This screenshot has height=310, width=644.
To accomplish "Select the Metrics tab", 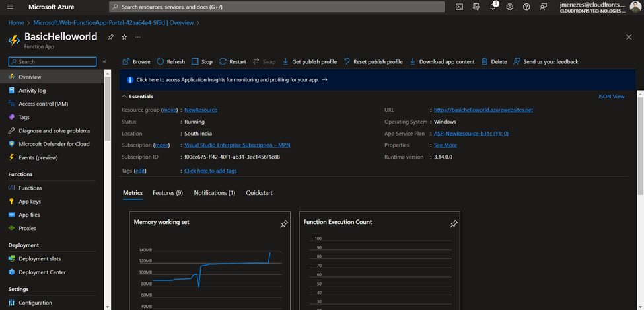I will pyautogui.click(x=133, y=193).
